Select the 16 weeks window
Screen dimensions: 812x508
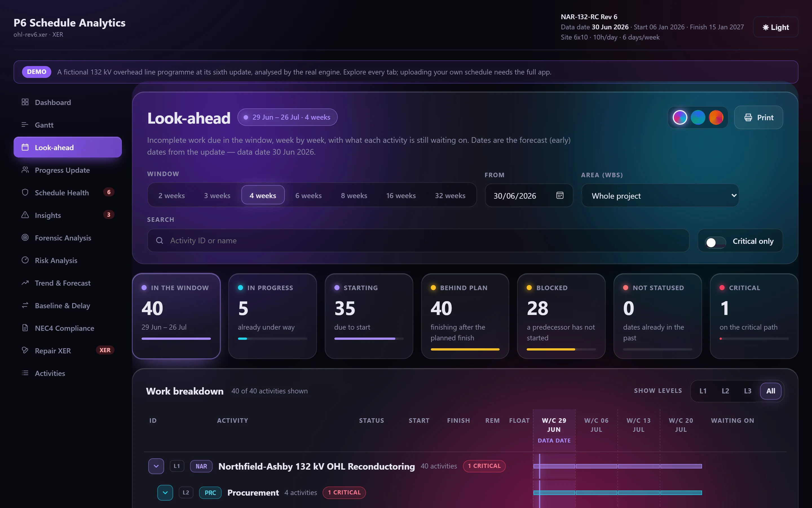(x=401, y=195)
